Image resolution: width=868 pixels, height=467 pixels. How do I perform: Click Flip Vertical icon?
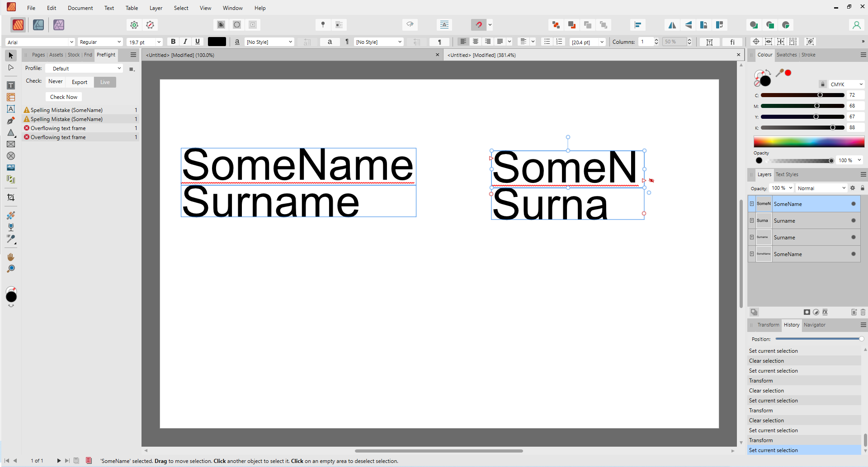(688, 25)
